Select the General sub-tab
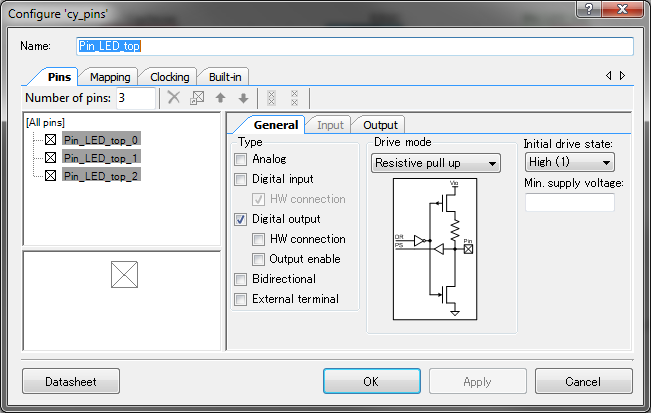Image resolution: width=651 pixels, height=413 pixels. (276, 125)
